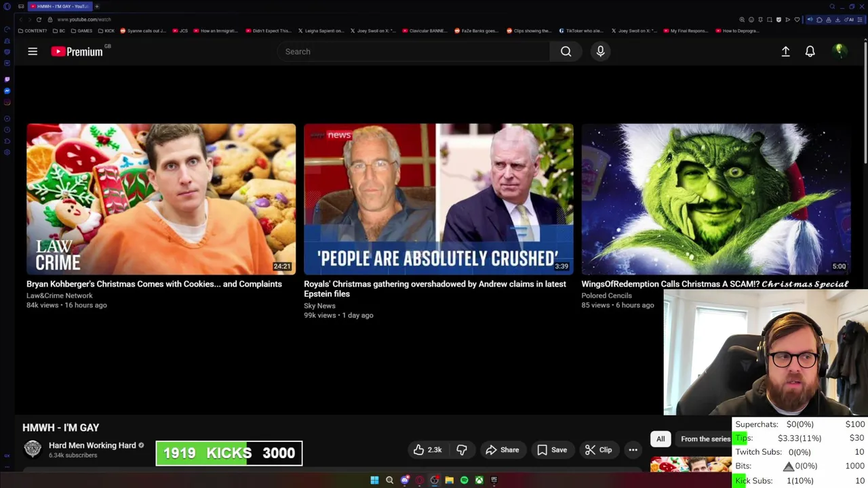Image resolution: width=868 pixels, height=488 pixels.
Task: Open the TikToker who alle... bookmark
Action: [581, 30]
